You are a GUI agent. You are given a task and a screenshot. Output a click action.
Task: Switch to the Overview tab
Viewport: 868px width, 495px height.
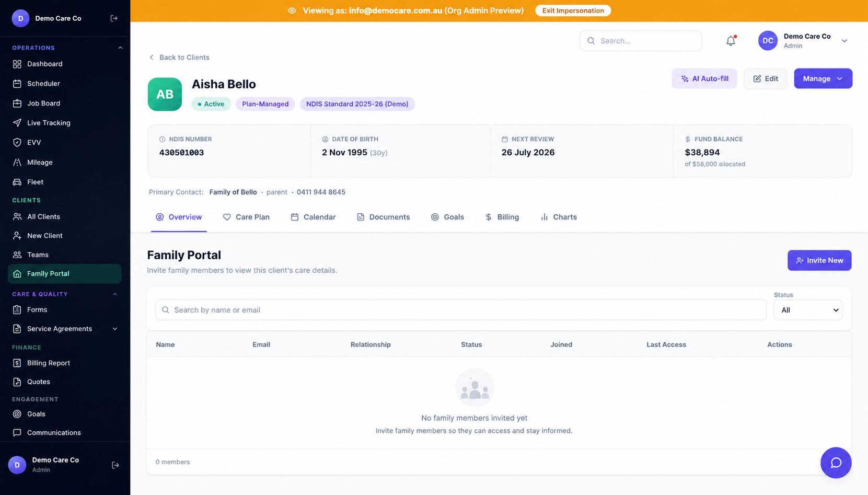179,217
